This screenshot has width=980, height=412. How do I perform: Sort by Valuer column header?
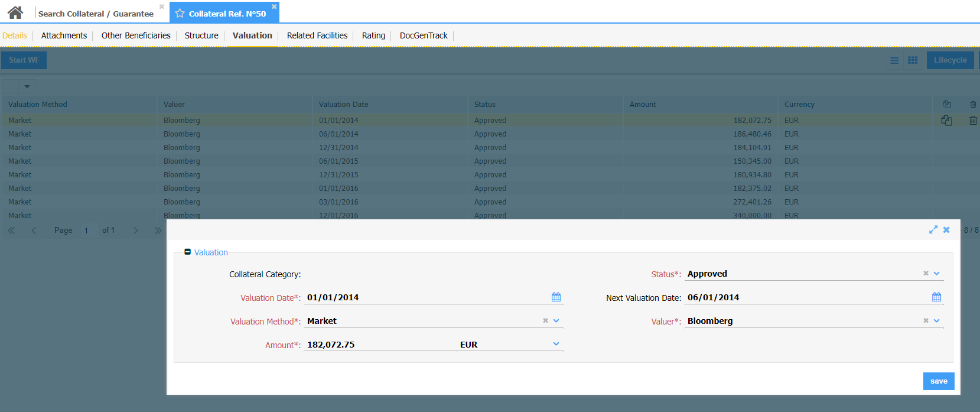(235, 105)
